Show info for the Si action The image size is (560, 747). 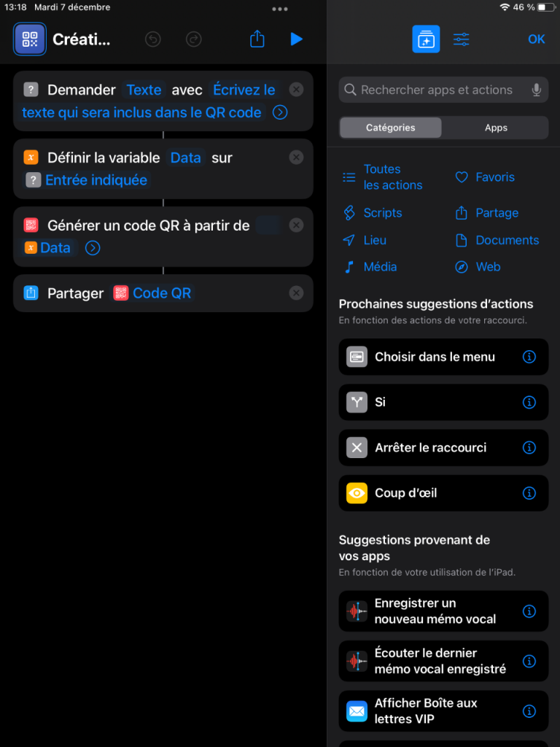pos(529,402)
